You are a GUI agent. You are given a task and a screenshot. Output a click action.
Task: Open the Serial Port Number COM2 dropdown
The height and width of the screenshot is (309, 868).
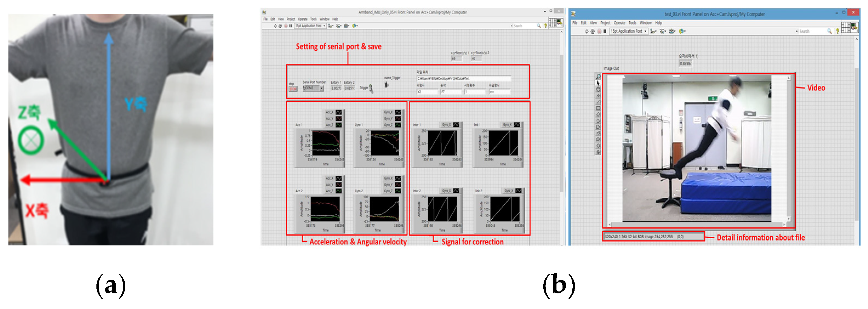click(322, 89)
